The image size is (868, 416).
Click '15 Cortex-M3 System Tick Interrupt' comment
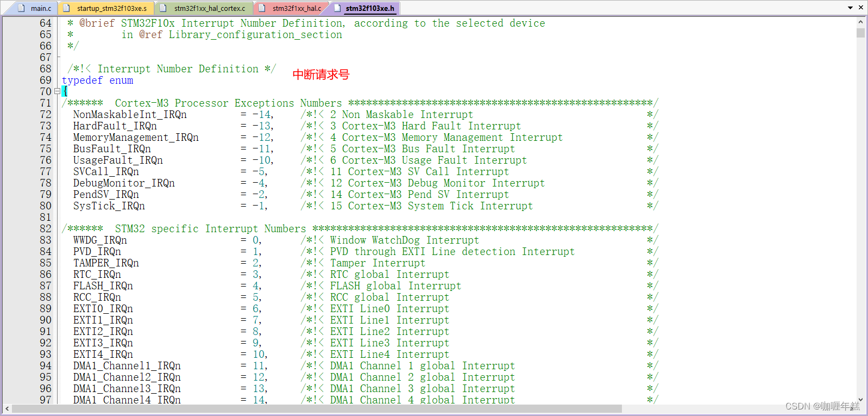tap(432, 206)
